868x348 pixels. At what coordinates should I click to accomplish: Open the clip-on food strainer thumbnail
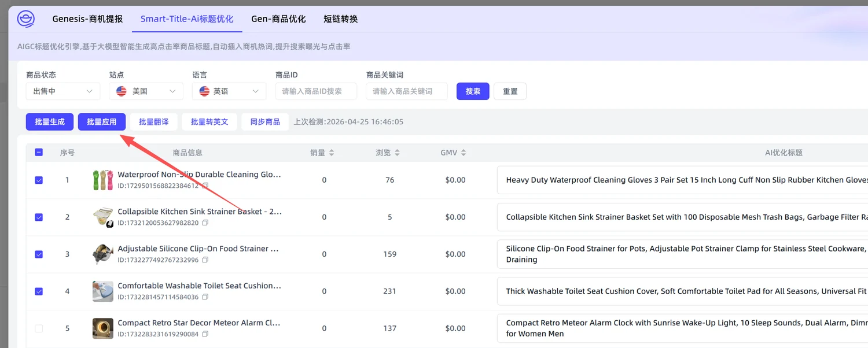(103, 254)
